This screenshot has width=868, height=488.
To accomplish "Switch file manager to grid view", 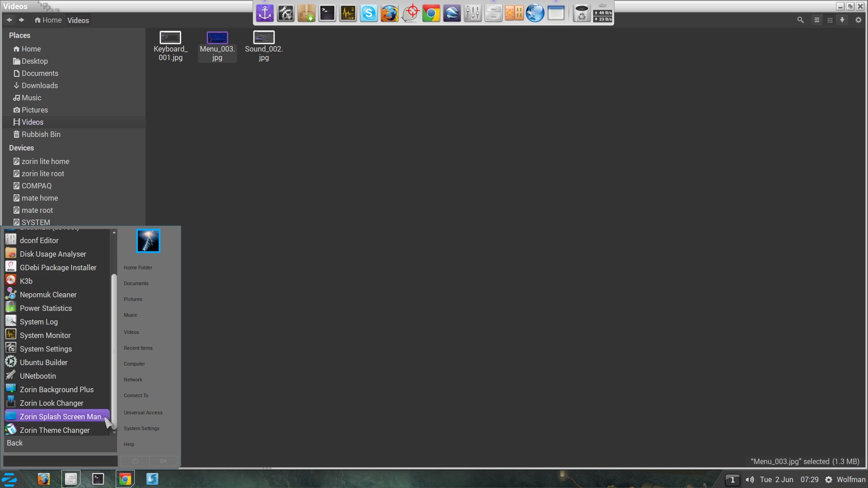I will pyautogui.click(x=830, y=20).
